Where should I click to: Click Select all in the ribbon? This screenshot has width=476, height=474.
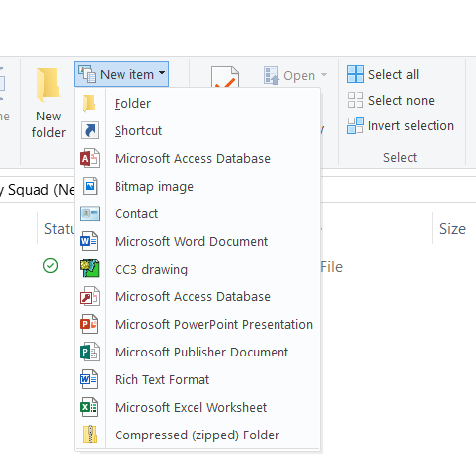click(382, 74)
